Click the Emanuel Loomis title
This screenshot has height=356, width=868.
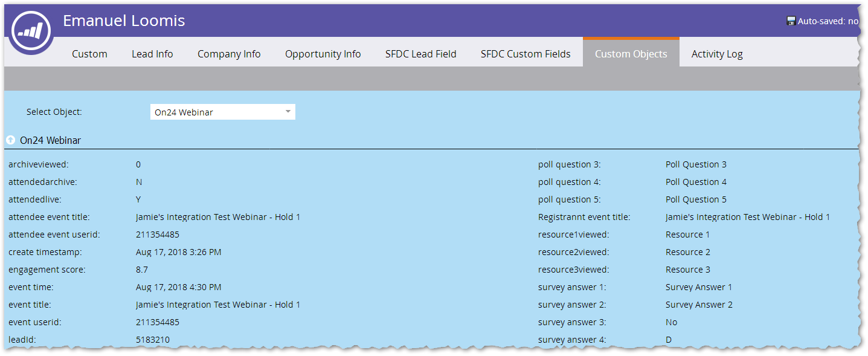[124, 21]
